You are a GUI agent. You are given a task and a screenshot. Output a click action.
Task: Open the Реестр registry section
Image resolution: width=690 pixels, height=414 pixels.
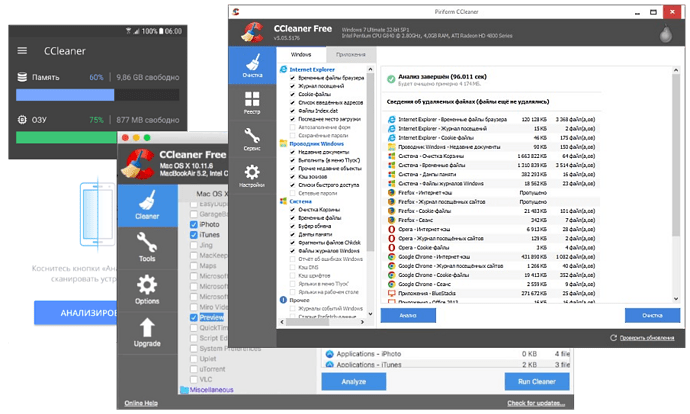coord(254,107)
